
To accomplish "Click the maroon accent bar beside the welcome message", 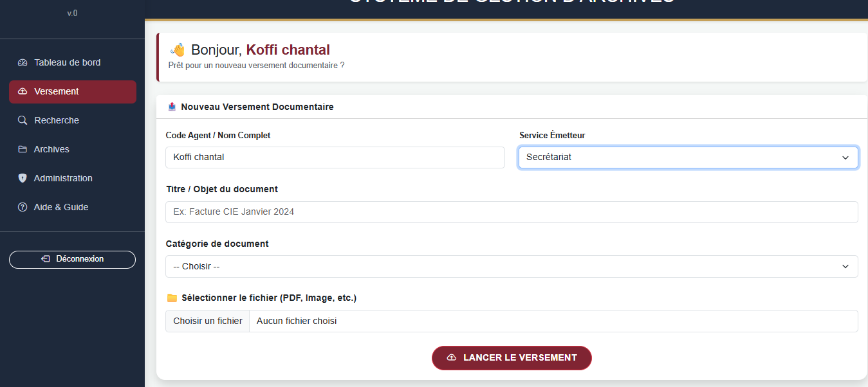I will [x=157, y=57].
